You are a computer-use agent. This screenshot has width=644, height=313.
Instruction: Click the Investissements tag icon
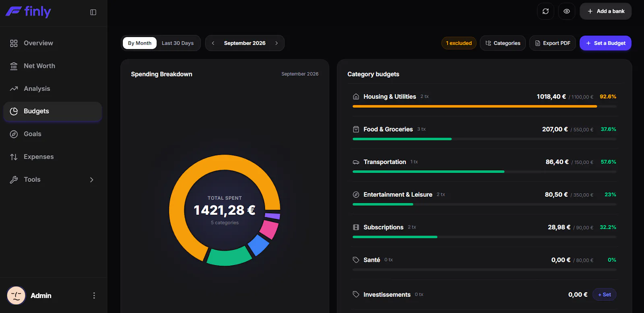click(356, 294)
